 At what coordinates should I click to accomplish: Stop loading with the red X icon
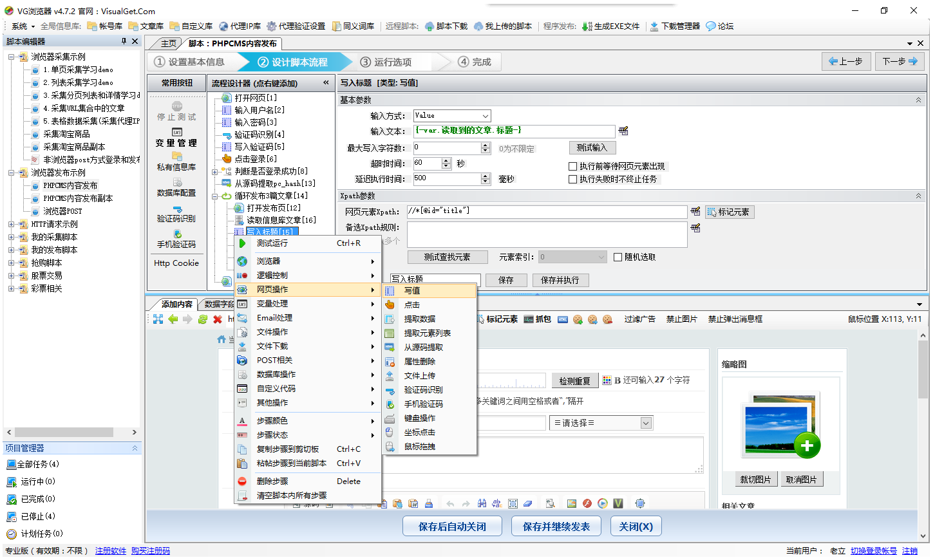(x=217, y=319)
